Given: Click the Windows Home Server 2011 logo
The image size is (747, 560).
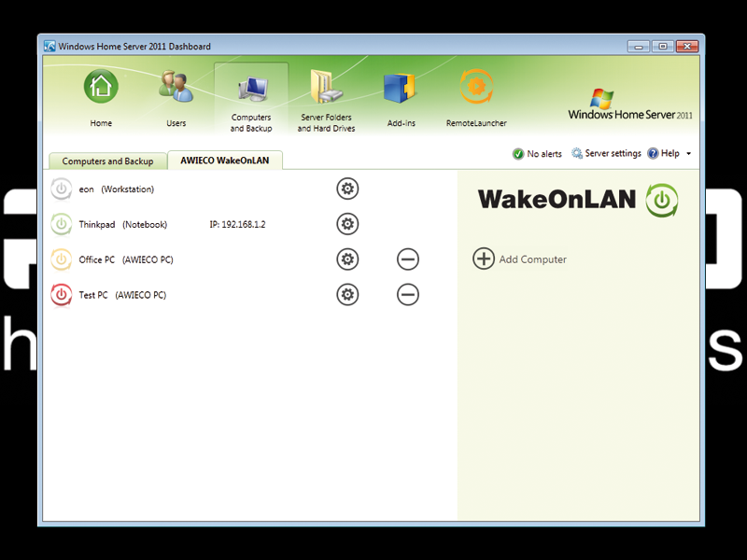Looking at the screenshot, I should click(x=629, y=104).
